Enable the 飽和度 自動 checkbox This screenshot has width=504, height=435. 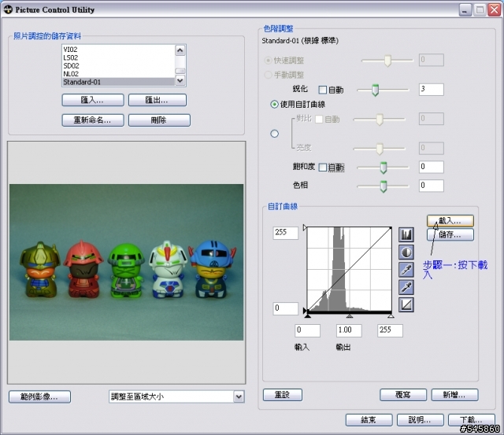pyautogui.click(x=322, y=168)
